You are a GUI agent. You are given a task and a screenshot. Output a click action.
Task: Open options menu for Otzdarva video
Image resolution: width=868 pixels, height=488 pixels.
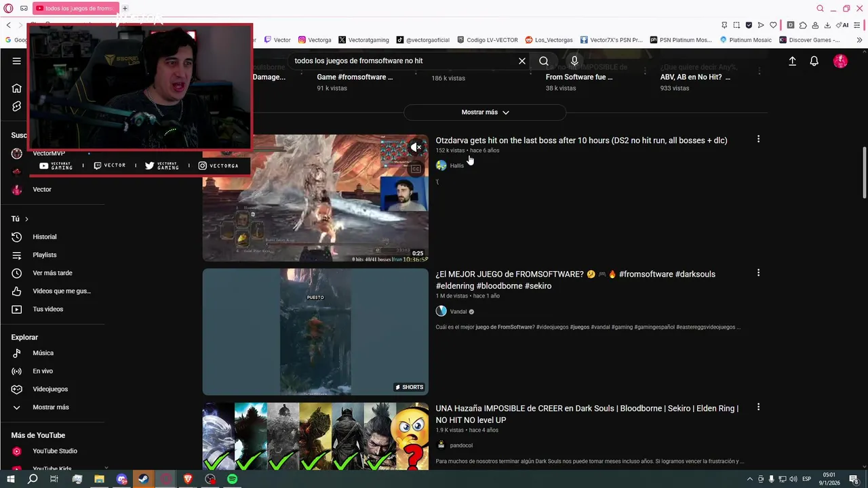coord(758,139)
